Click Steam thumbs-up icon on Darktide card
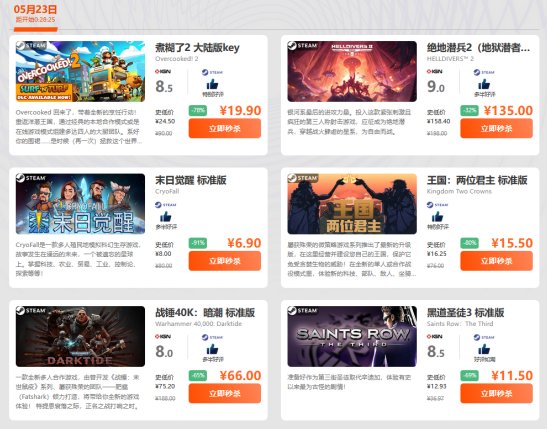The width and height of the screenshot is (547, 429). coord(212,349)
